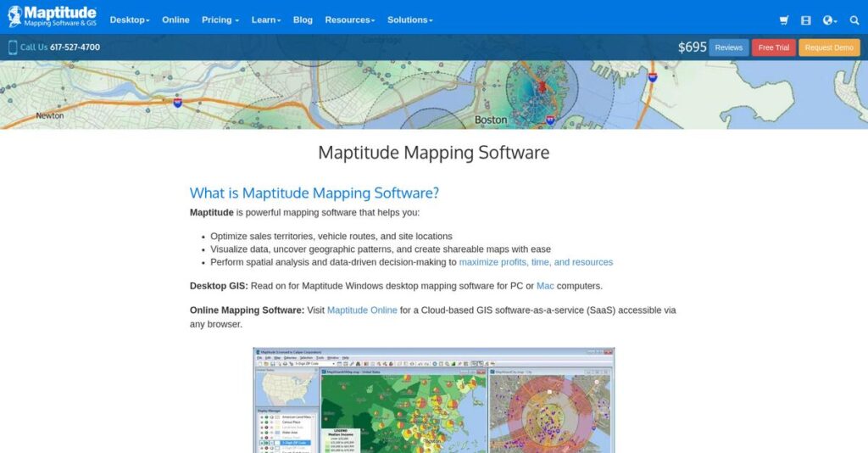Click the phone icon beside Call Us
Screen dimensions: 868x453
[13, 47]
